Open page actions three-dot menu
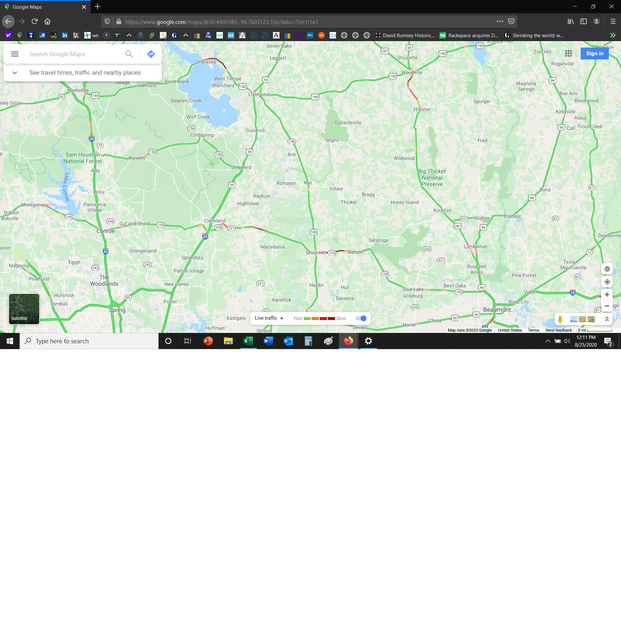Viewport: 621px width, 640px height. point(500,22)
